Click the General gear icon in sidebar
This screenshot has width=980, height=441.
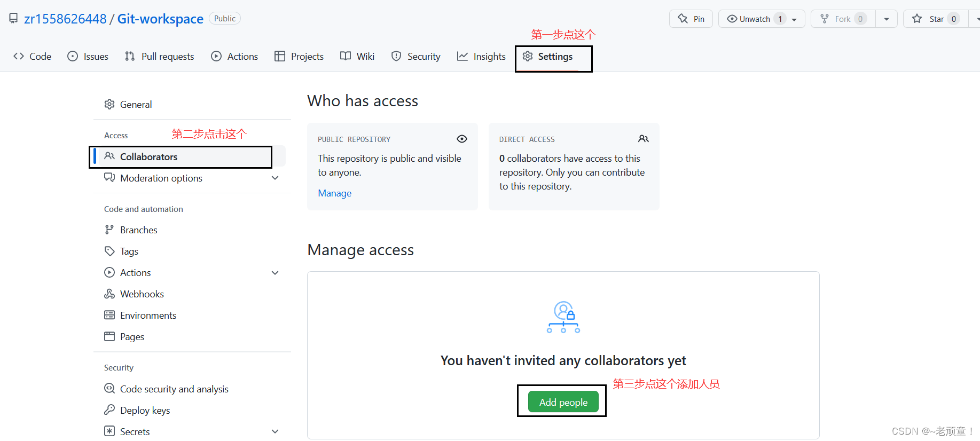(109, 104)
